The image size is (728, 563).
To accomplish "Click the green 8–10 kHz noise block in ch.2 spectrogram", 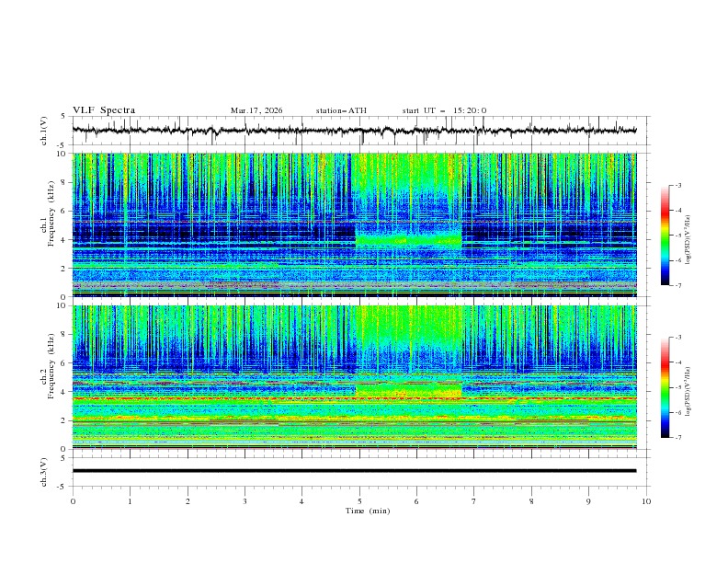I will click(x=408, y=325).
